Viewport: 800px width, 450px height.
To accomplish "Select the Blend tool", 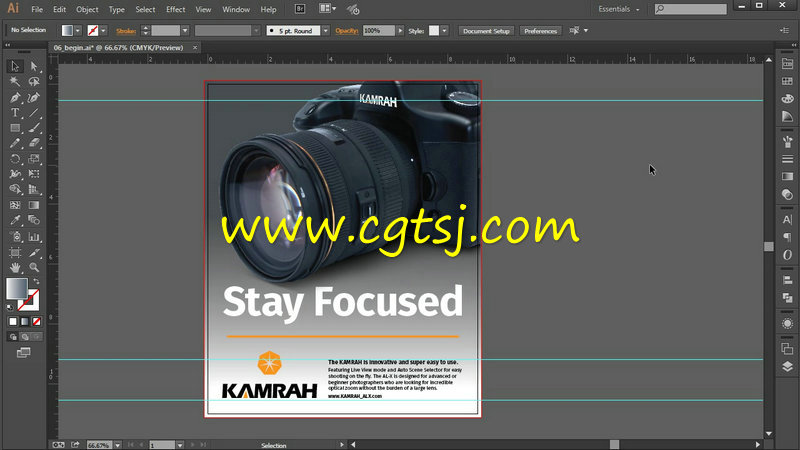I will 34,220.
